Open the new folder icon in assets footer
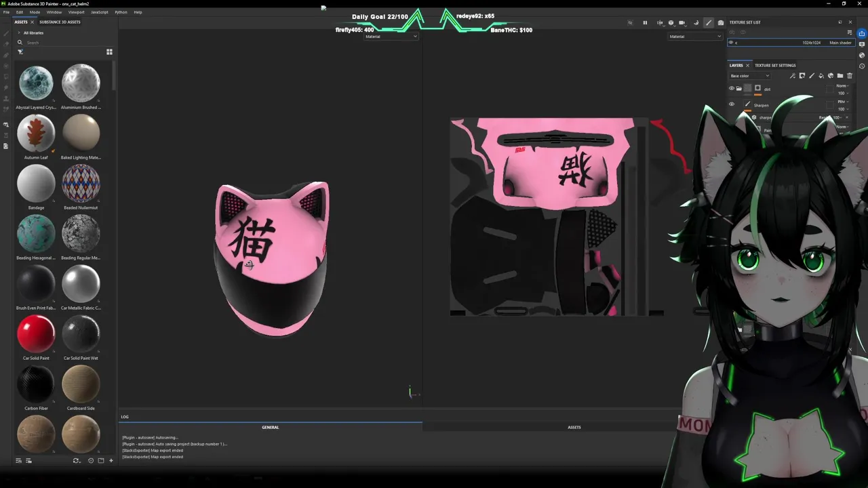The height and width of the screenshot is (488, 868). click(x=101, y=461)
